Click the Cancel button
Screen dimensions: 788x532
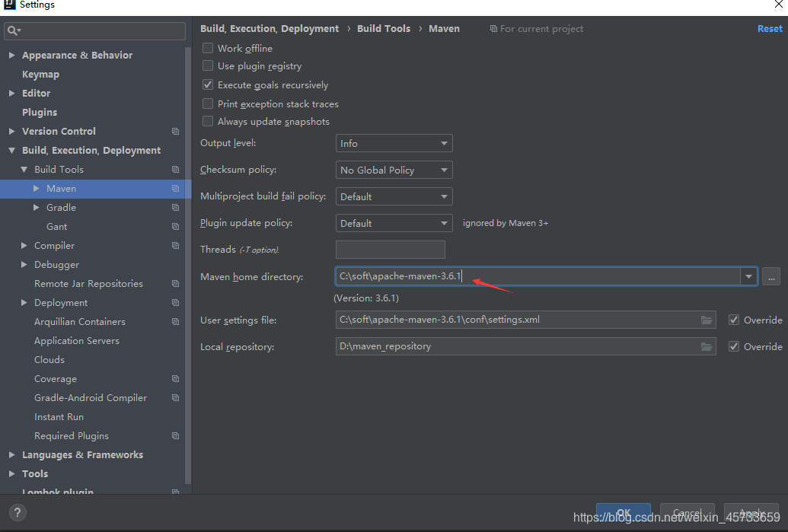click(687, 513)
